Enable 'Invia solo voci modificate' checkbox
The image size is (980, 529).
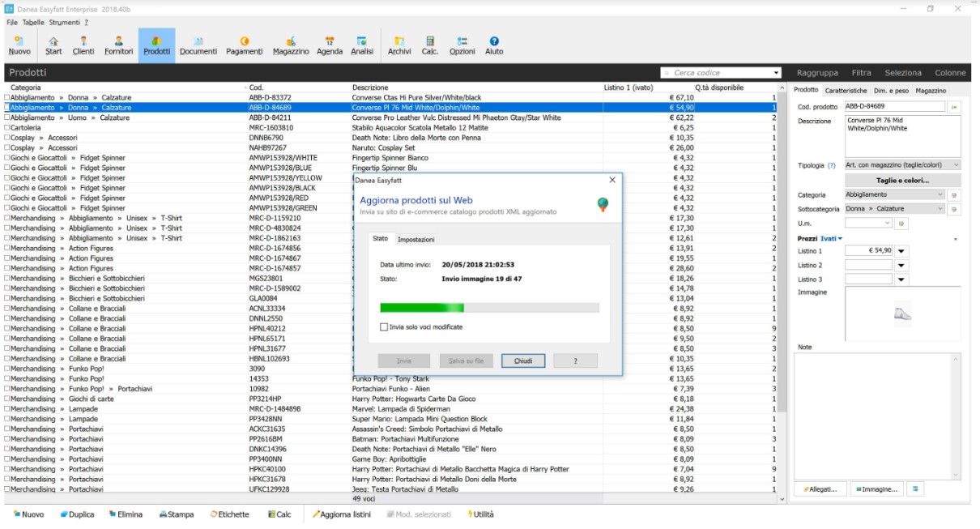tap(384, 327)
